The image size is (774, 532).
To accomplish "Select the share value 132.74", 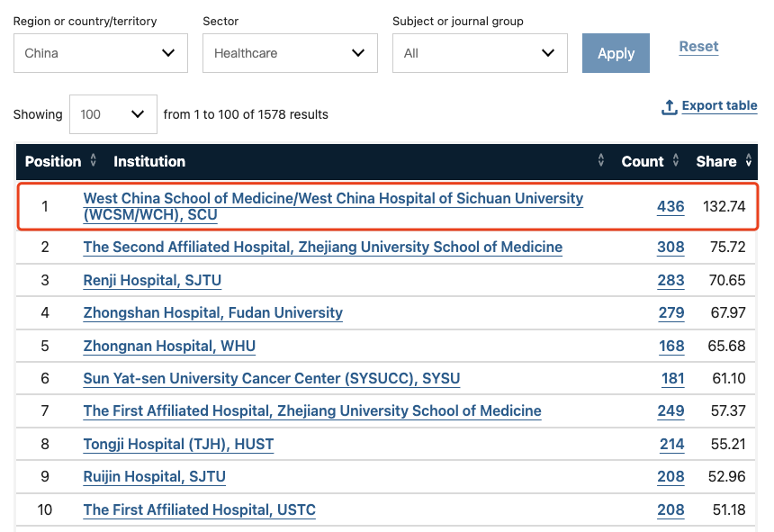I will coord(724,206).
